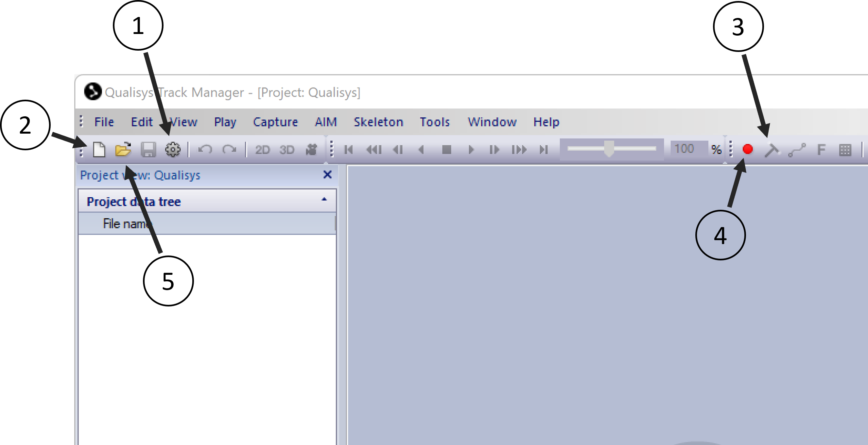Image resolution: width=868 pixels, height=445 pixels.
Task: Click the grid table toolbar icon
Action: pos(845,150)
